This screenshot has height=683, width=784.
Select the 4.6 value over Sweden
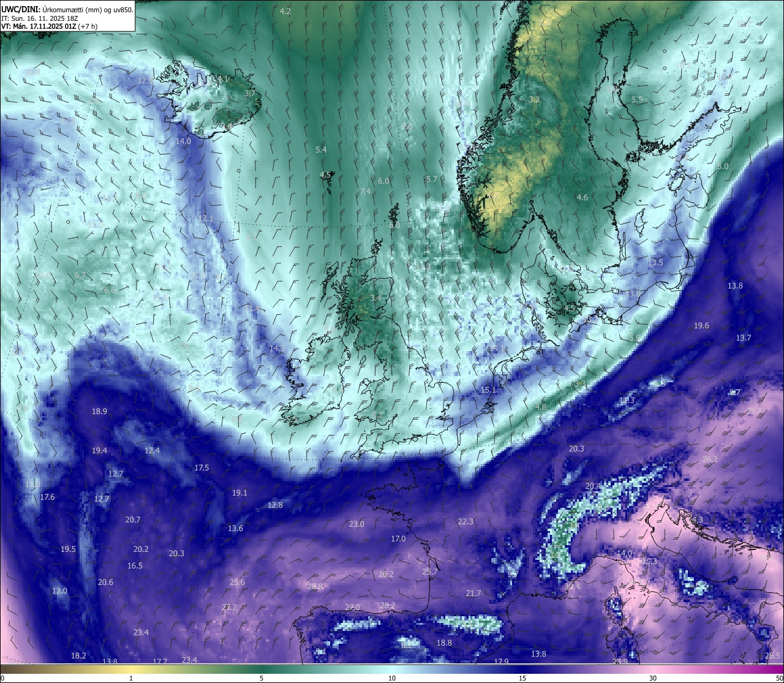coord(582,197)
